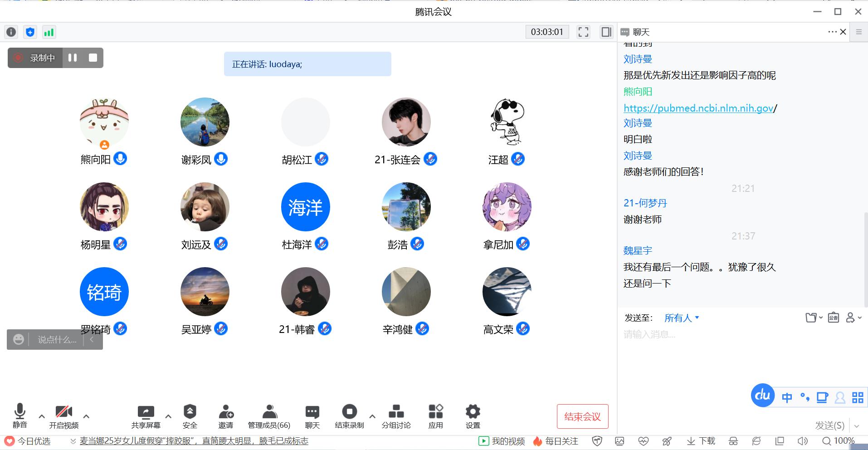Open the pubmed.ncbi.nlm.nih.gov link
This screenshot has height=450, width=868.
[698, 108]
